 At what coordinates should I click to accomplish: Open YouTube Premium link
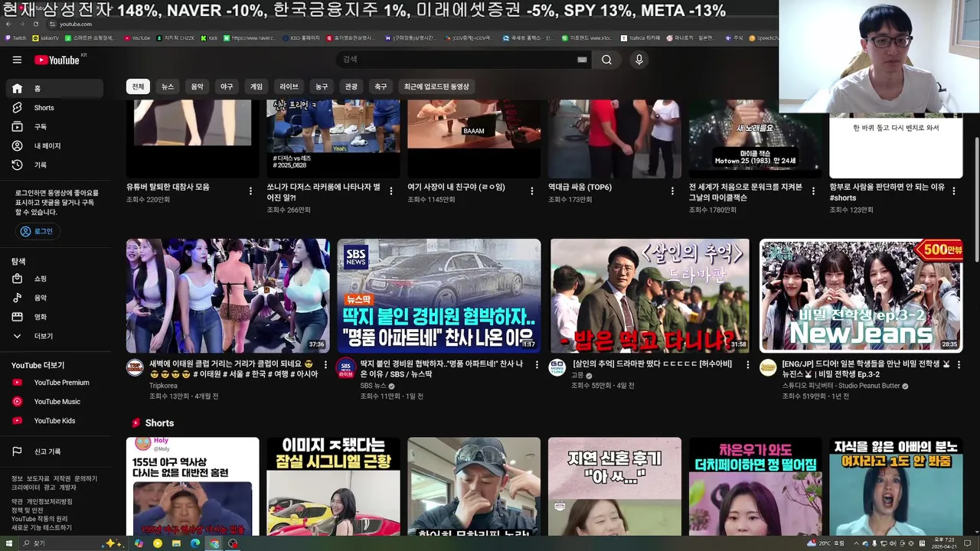[x=54, y=383]
